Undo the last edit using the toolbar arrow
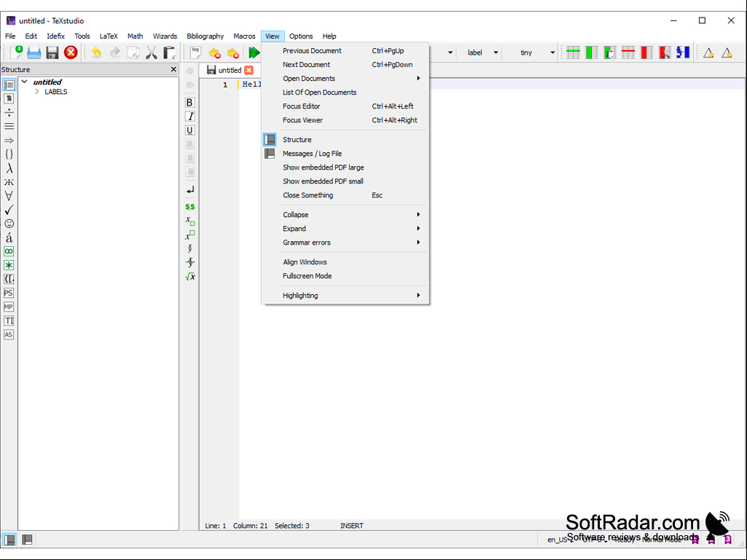Image resolution: width=747 pixels, height=560 pixels. (96, 52)
